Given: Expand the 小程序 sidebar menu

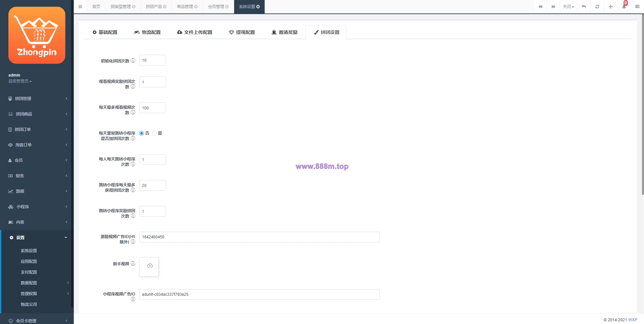Looking at the screenshot, I should (x=37, y=207).
